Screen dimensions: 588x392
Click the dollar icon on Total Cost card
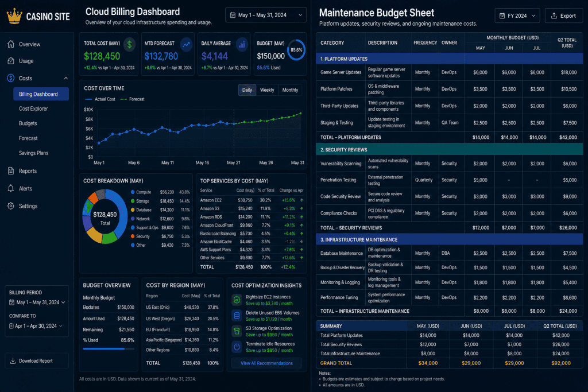pos(129,45)
